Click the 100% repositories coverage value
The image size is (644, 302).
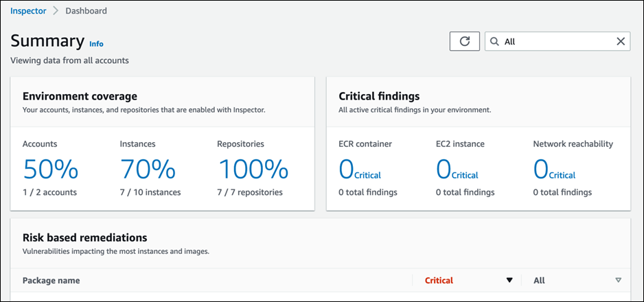[253, 169]
